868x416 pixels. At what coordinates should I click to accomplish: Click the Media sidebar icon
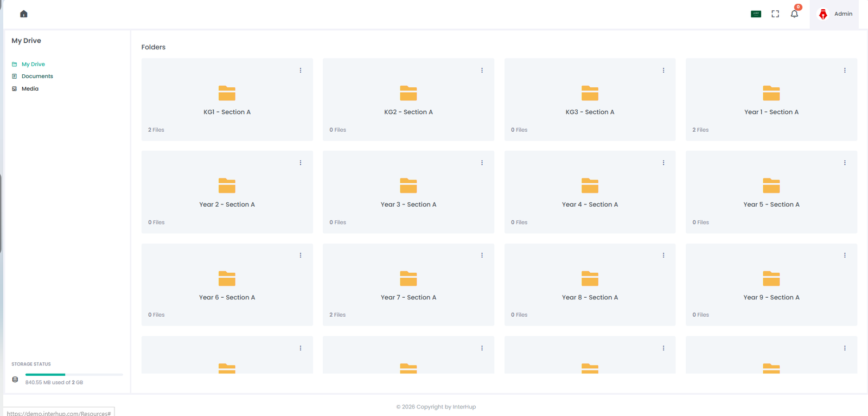pyautogui.click(x=15, y=89)
